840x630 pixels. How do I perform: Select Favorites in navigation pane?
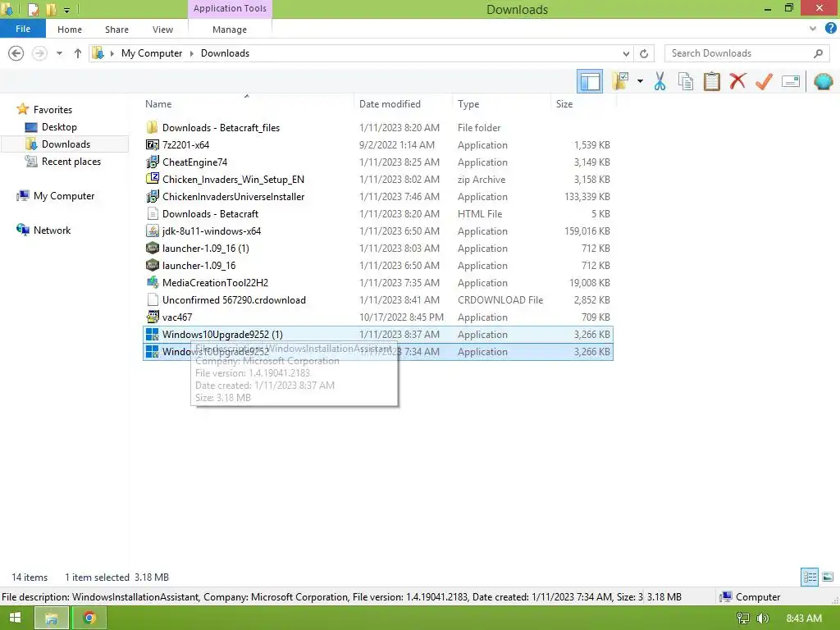pyautogui.click(x=52, y=109)
